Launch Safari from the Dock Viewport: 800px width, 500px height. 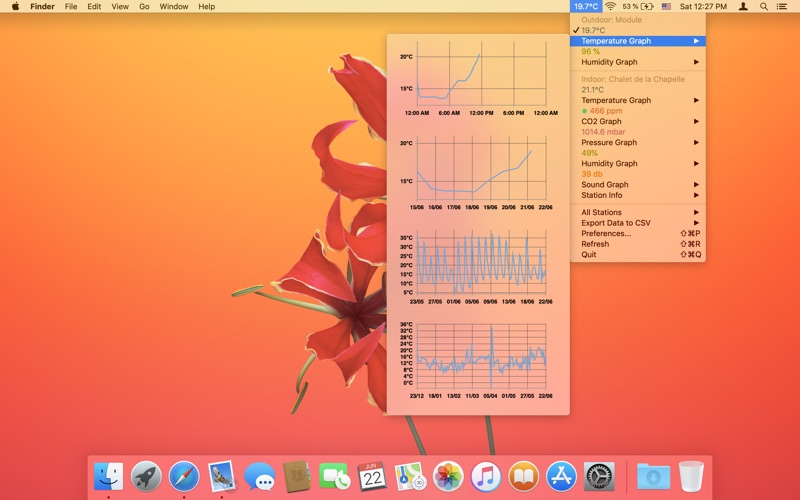tap(184, 476)
